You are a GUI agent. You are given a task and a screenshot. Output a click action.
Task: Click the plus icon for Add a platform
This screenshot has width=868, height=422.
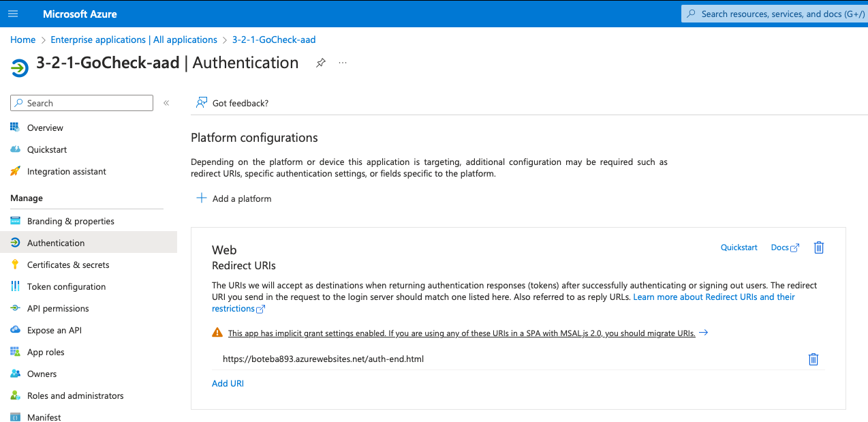(x=201, y=198)
